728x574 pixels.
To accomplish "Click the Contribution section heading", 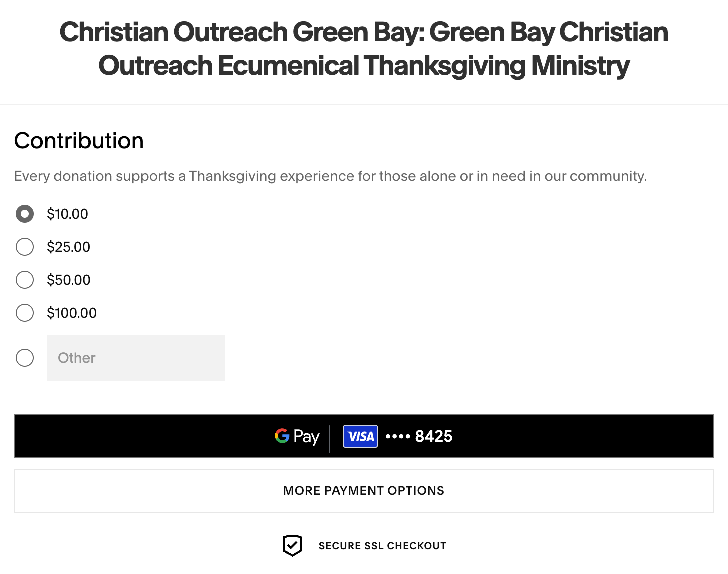I will click(x=79, y=141).
